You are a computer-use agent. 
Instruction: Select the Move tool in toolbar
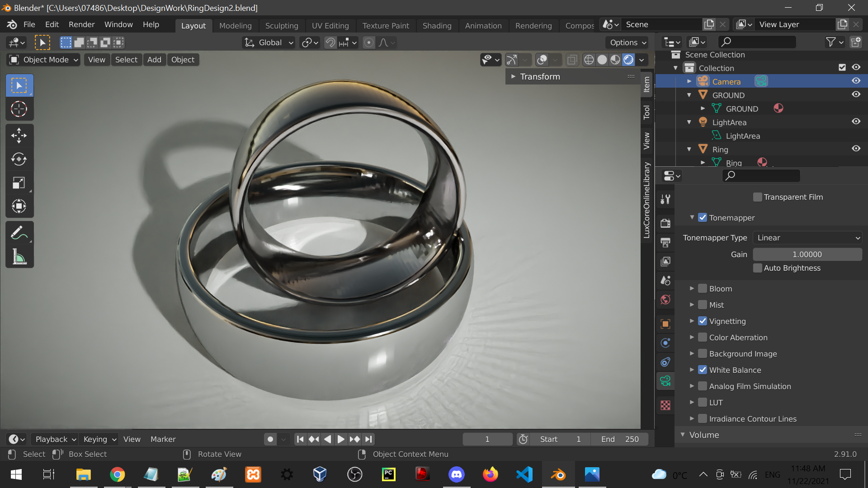pyautogui.click(x=19, y=135)
